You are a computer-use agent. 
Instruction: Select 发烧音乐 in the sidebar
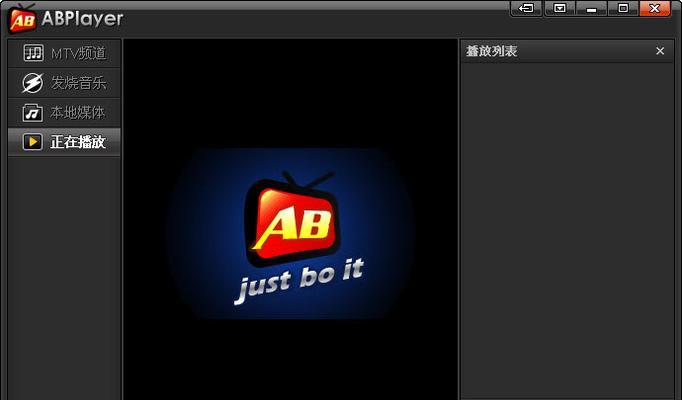(64, 83)
